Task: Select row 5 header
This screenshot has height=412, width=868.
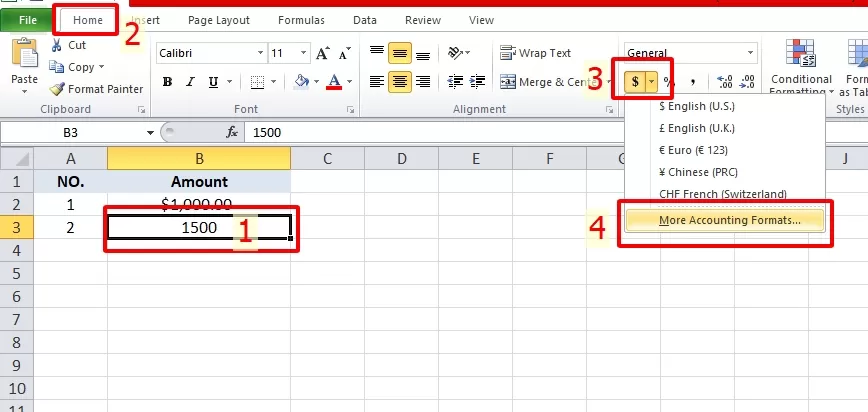Action: (17, 274)
